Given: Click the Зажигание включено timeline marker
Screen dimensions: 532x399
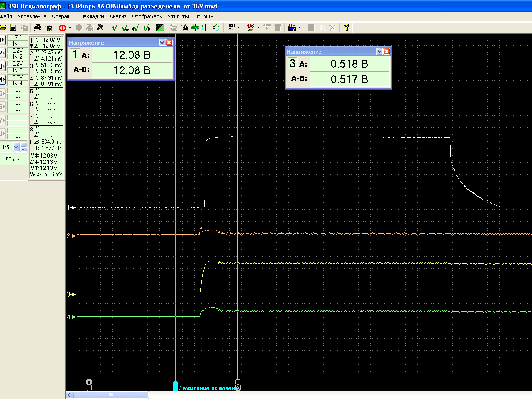Looking at the screenshot, I should 176,387.
